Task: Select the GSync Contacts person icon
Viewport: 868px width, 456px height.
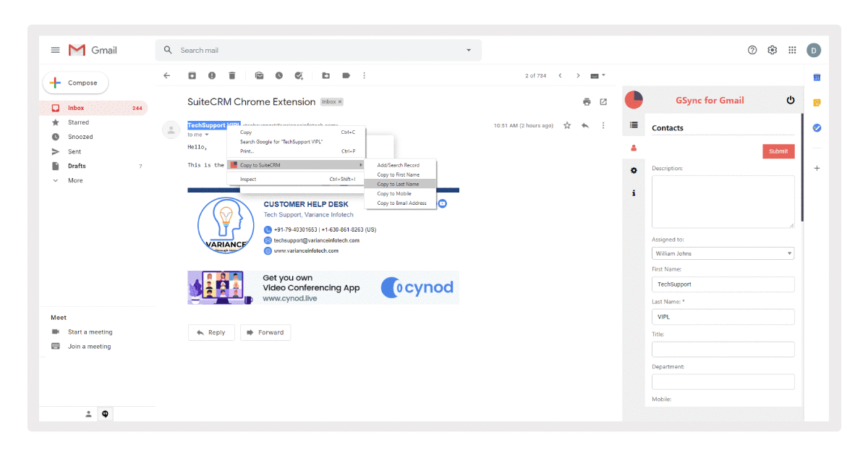Action: click(x=634, y=148)
